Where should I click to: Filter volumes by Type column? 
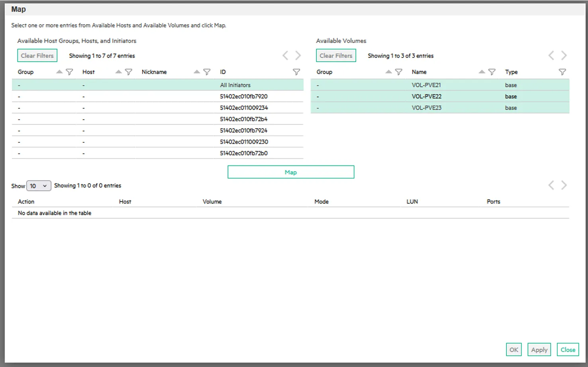click(562, 72)
